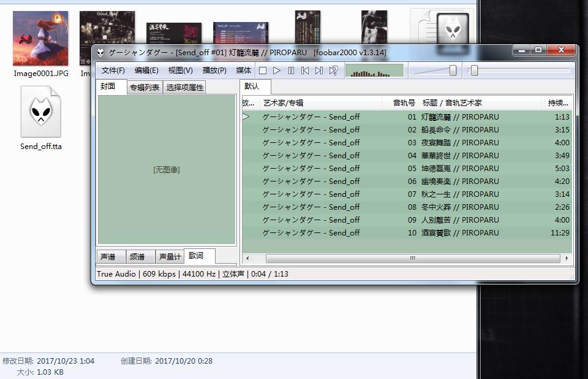This screenshot has height=379, width=588.
Task: Maximize the foobar2000 window
Action: click(538, 50)
